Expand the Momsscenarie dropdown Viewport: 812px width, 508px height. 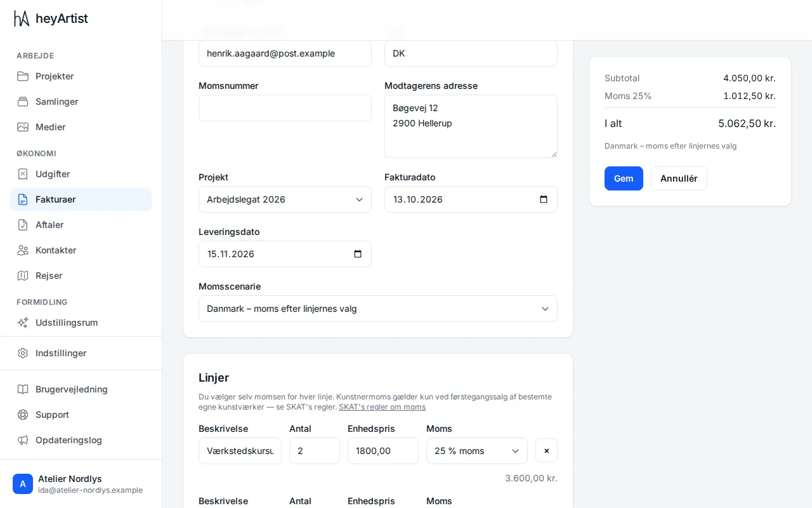pos(378,309)
